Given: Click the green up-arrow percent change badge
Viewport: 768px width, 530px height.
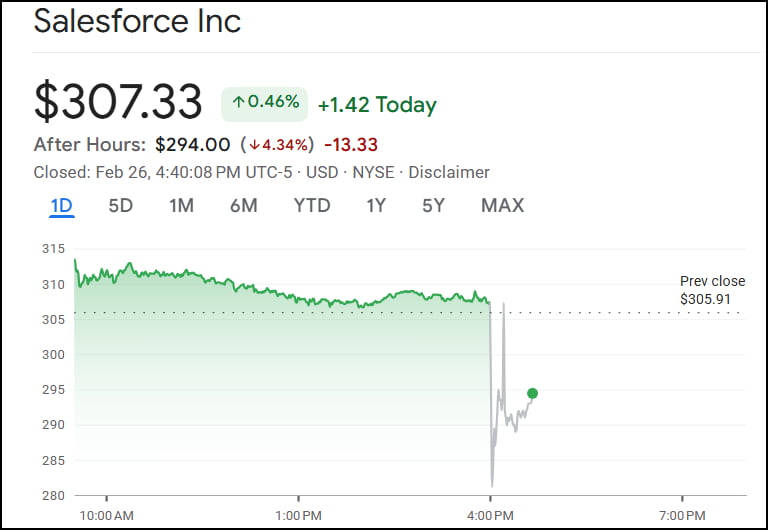Looking at the screenshot, I should tap(264, 102).
